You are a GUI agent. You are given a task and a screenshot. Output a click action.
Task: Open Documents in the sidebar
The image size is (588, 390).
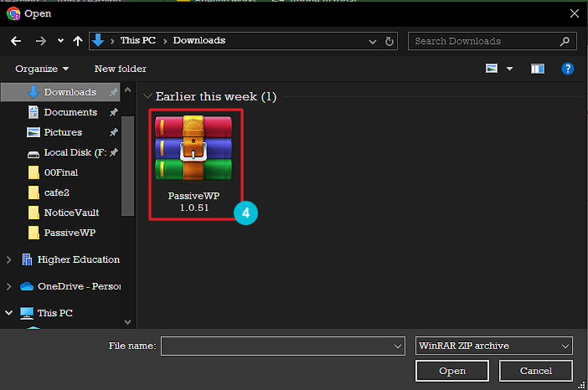(70, 112)
